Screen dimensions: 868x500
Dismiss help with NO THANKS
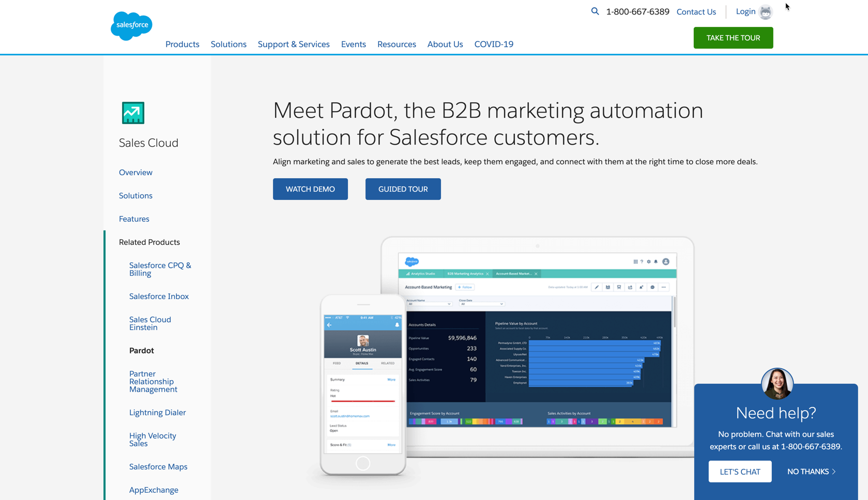[811, 472]
